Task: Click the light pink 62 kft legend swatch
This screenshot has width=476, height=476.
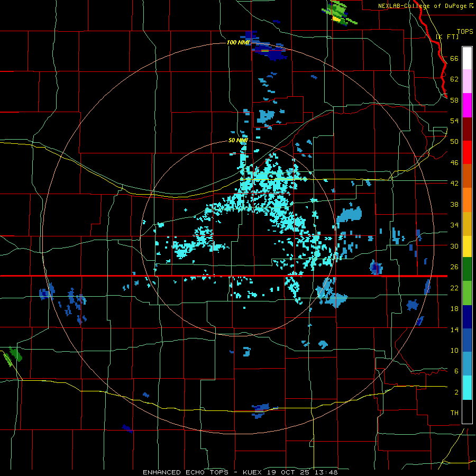Action: tap(467, 81)
